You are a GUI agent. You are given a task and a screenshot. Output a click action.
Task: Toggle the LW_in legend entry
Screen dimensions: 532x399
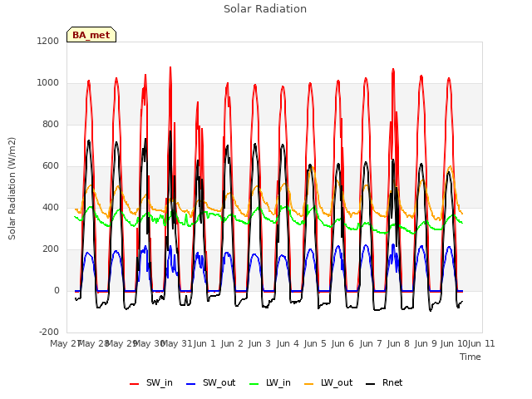270,382
